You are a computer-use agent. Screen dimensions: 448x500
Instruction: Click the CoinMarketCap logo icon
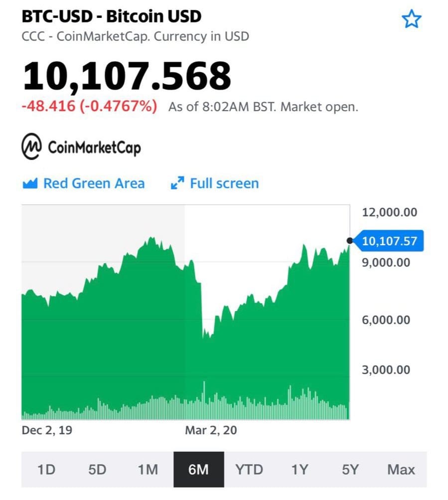(31, 147)
